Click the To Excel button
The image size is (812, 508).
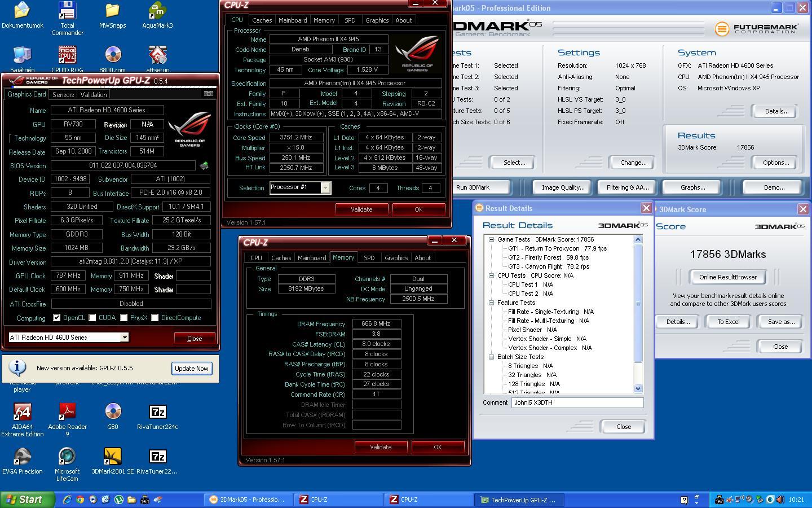(728, 322)
